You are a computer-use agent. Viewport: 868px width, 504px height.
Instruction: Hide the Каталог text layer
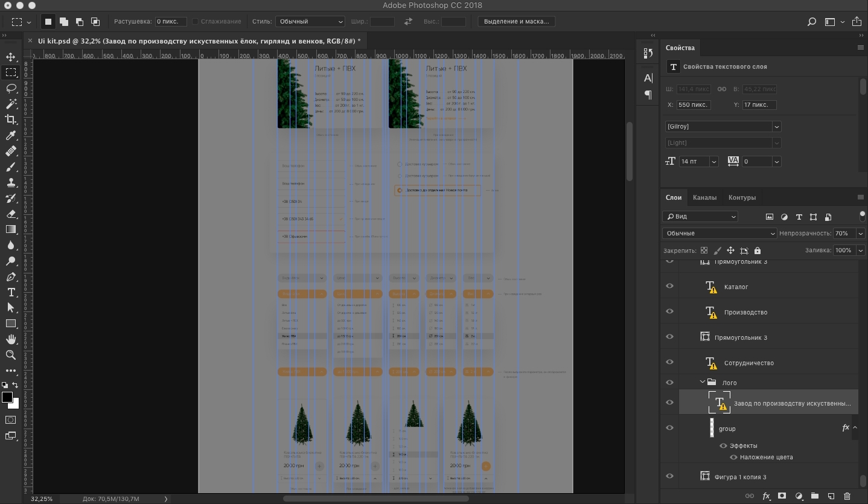[x=669, y=286]
